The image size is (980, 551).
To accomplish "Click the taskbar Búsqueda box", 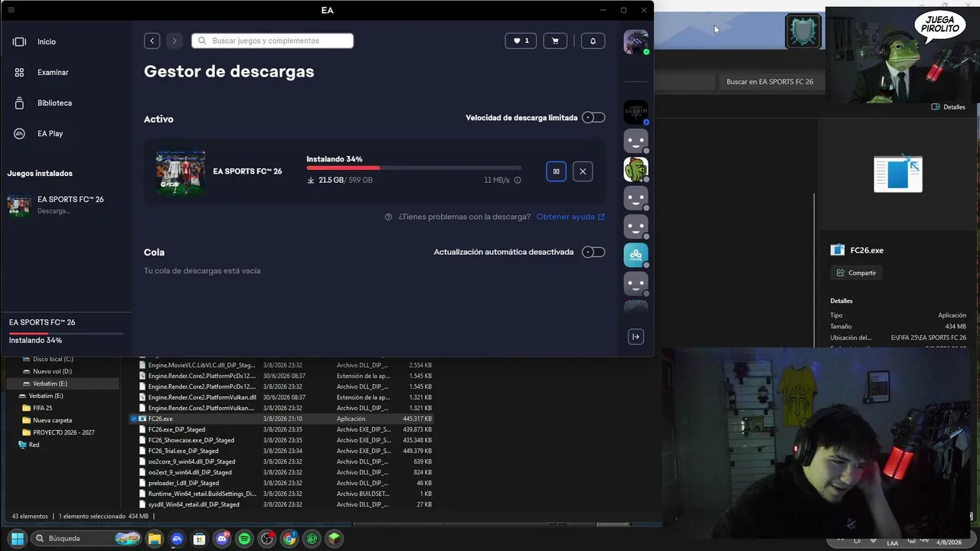I will (x=87, y=539).
